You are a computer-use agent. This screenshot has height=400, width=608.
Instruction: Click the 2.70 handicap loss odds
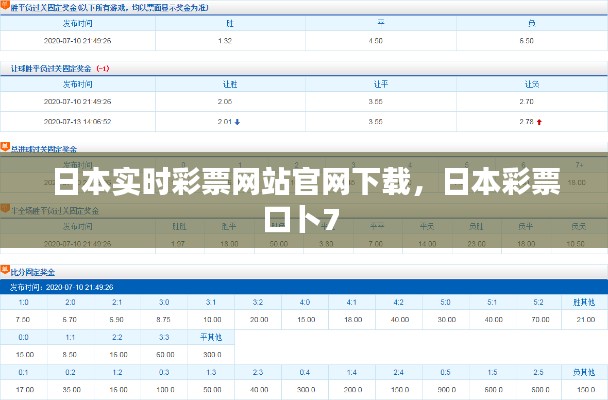point(526,102)
